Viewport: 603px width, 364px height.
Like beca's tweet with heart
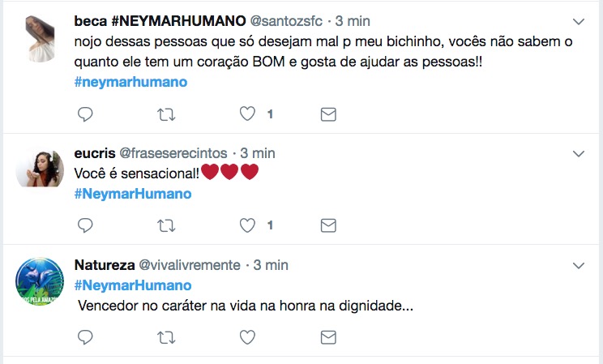pos(248,114)
